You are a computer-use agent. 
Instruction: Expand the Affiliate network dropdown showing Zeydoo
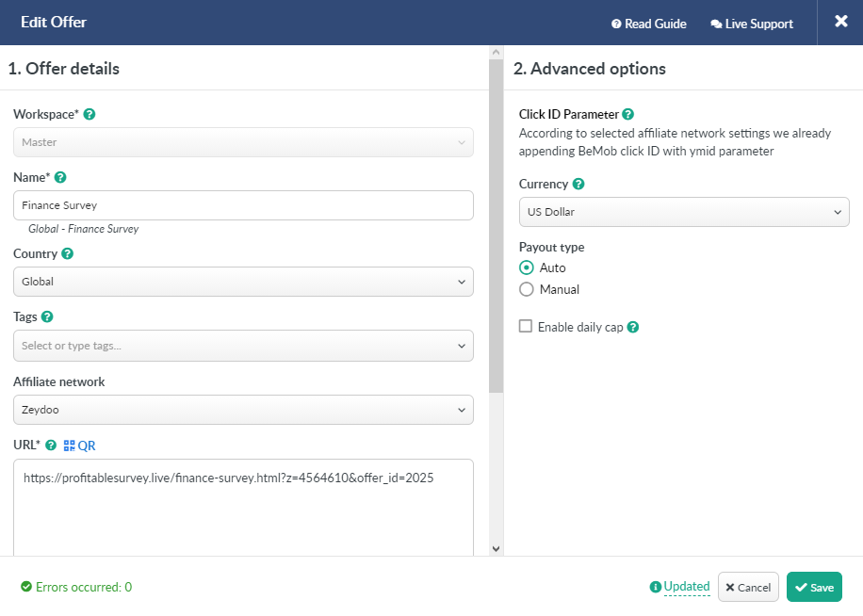coord(243,410)
